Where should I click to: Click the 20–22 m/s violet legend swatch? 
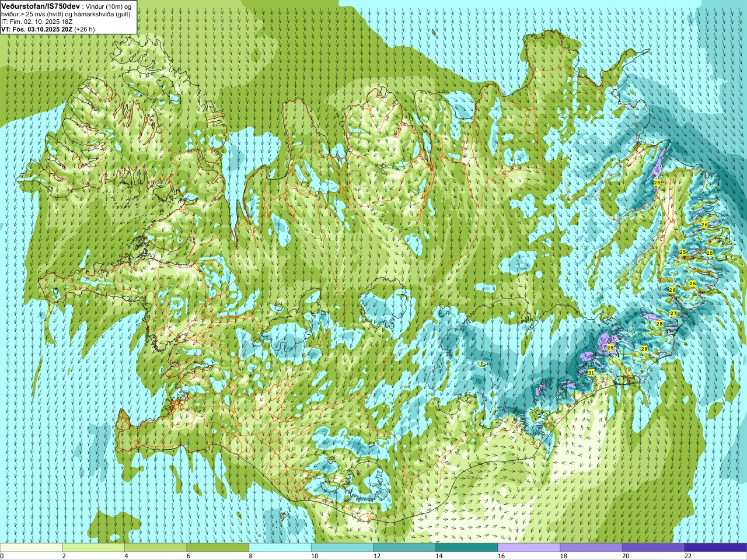pyautogui.click(x=654, y=548)
